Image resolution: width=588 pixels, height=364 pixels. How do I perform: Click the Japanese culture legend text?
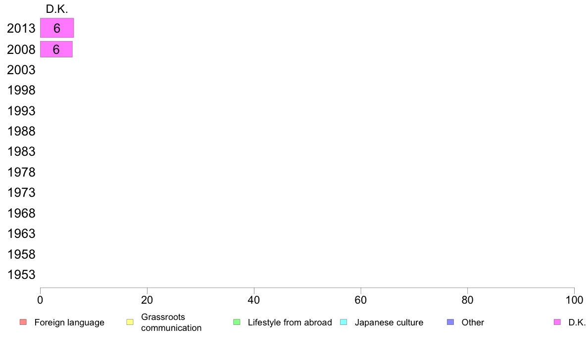[x=389, y=322]
